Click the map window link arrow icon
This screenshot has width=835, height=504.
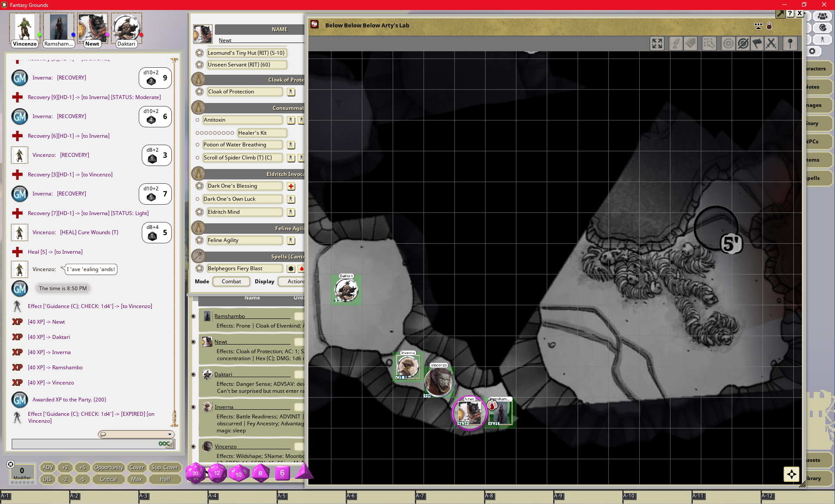coord(780,14)
